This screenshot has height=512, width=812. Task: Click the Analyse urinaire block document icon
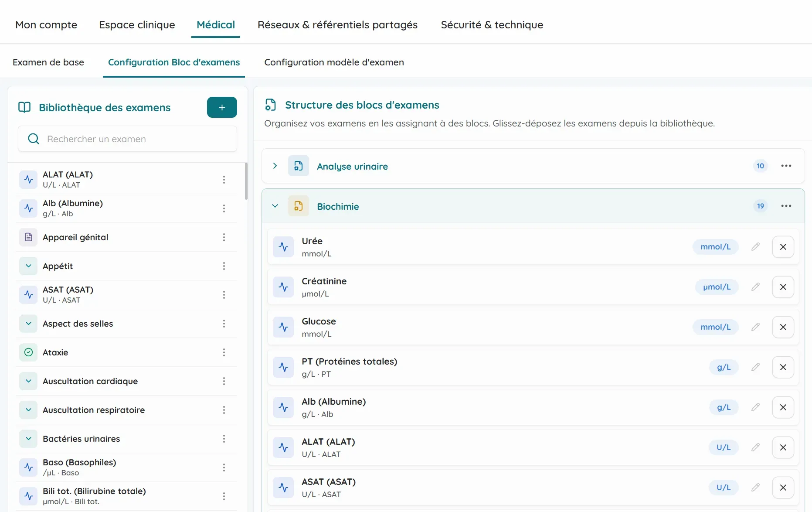tap(299, 166)
